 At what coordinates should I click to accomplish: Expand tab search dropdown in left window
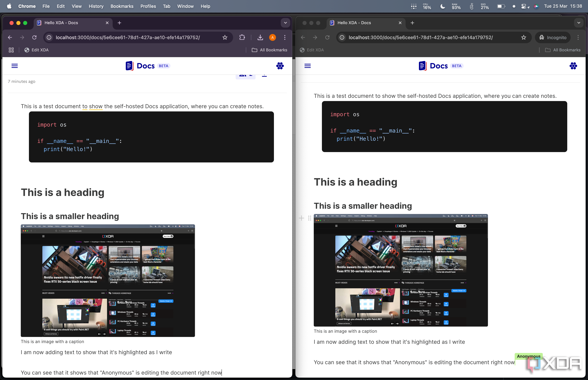(285, 23)
